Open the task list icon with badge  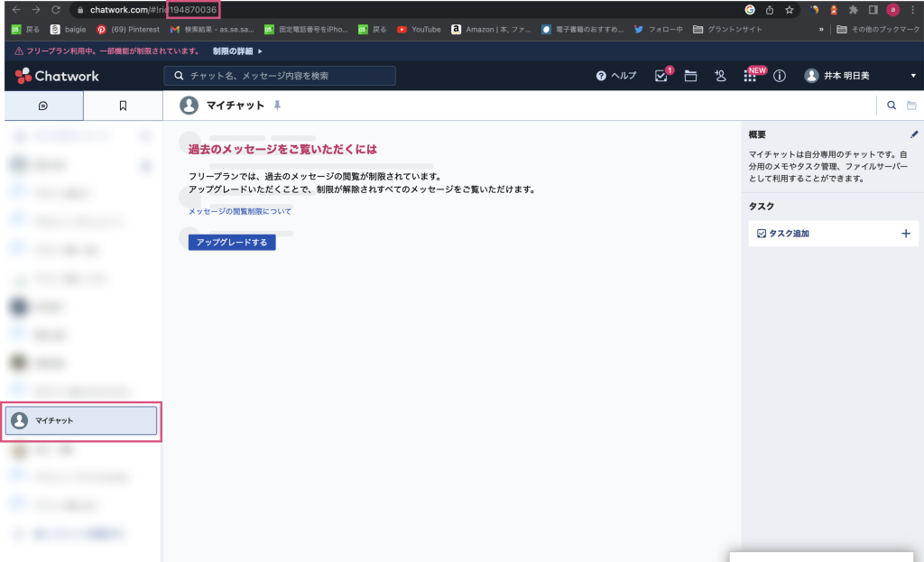pos(661,76)
